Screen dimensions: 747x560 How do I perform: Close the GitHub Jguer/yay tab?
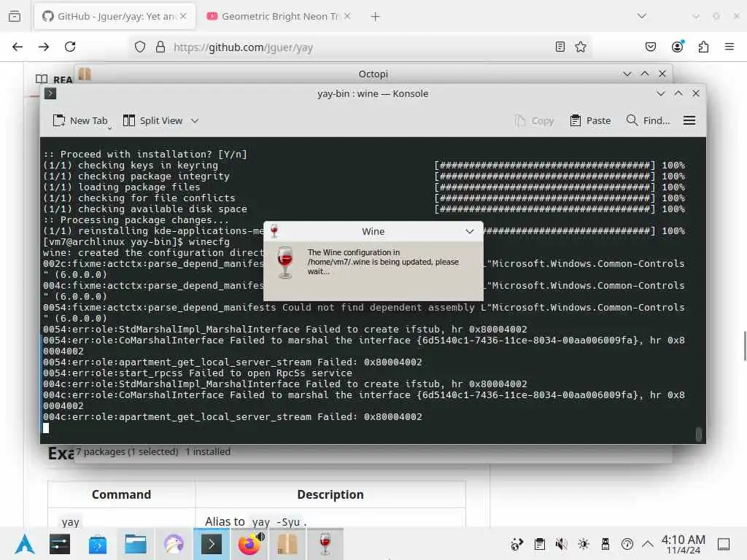click(183, 16)
